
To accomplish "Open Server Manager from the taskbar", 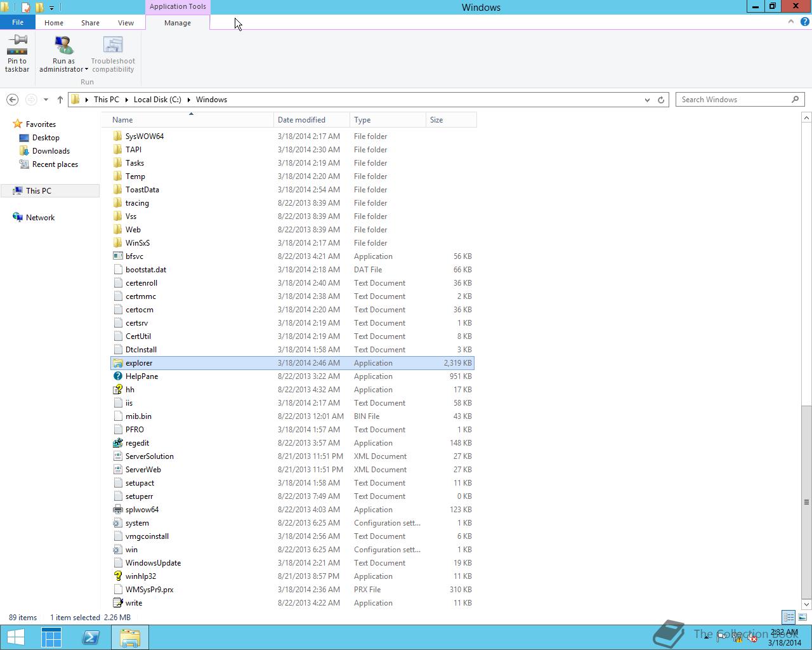I will pyautogui.click(x=51, y=637).
